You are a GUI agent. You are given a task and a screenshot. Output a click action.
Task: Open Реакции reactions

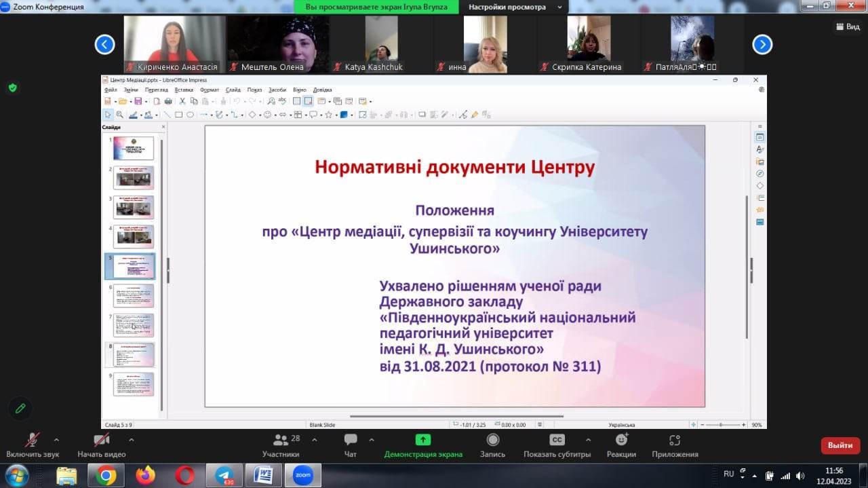621,446
